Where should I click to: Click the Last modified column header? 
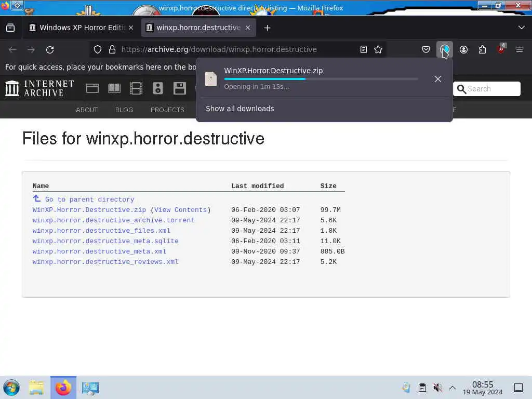click(258, 186)
